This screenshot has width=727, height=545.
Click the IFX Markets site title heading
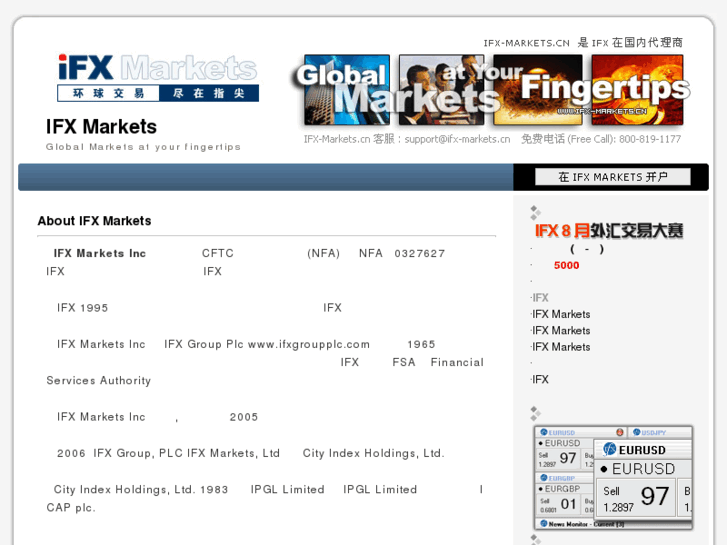101,127
